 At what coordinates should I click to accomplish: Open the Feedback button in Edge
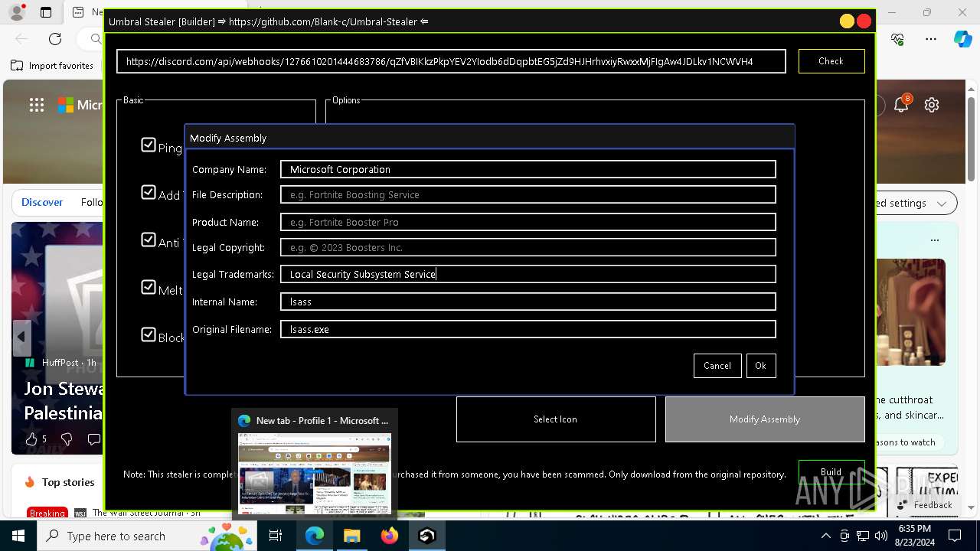pyautogui.click(x=924, y=505)
